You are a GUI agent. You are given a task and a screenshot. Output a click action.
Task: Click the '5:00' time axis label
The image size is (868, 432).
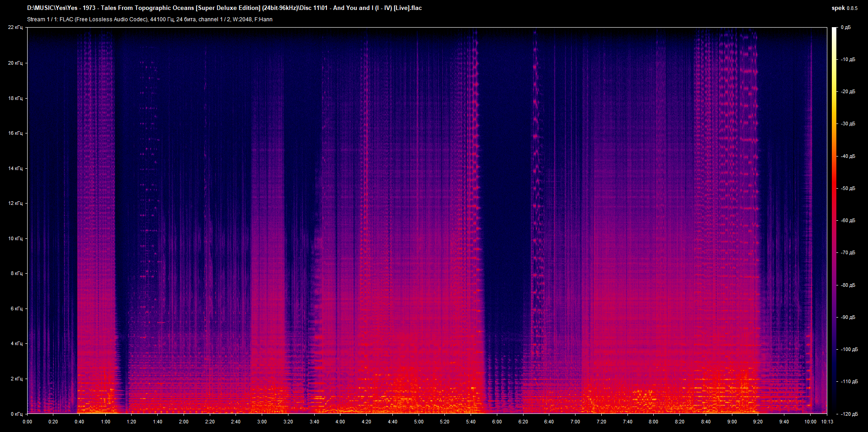419,422
